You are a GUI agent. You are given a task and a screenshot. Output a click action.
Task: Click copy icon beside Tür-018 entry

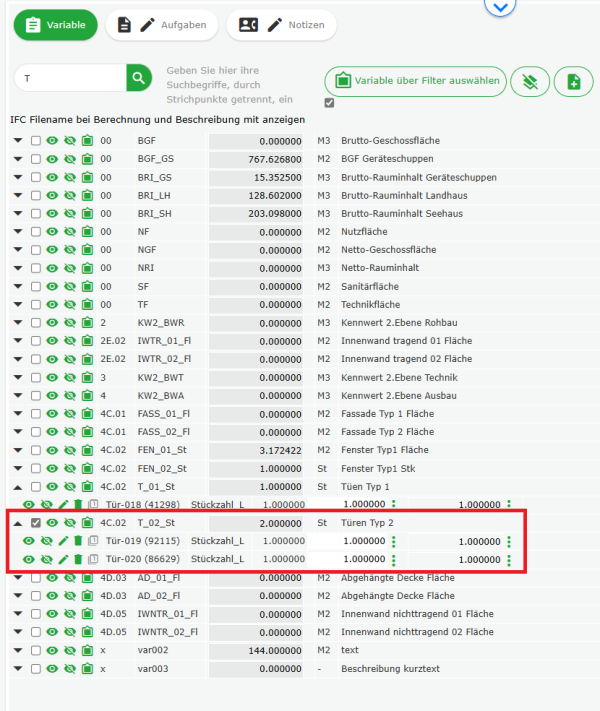coord(93,505)
